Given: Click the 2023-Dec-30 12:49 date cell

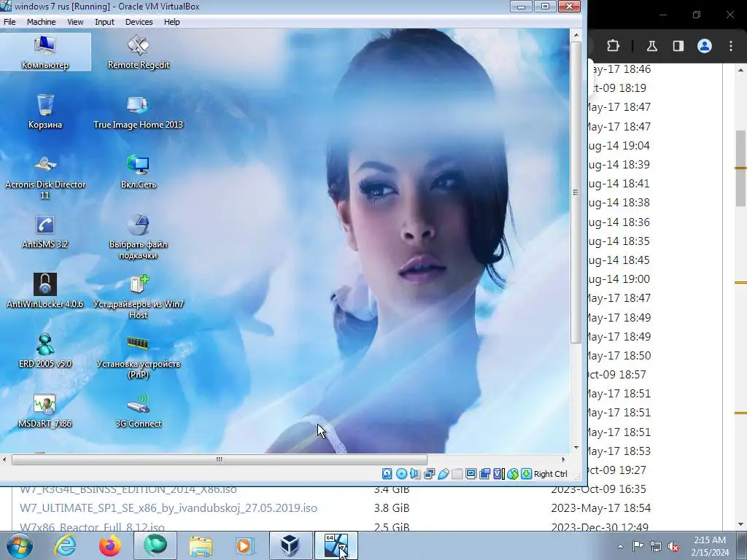Looking at the screenshot, I should [600, 527].
